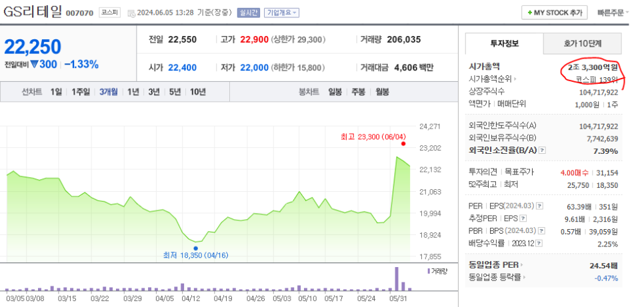Click the 2.25% dividend yield value
This screenshot has height=307, width=644.
pyautogui.click(x=607, y=244)
